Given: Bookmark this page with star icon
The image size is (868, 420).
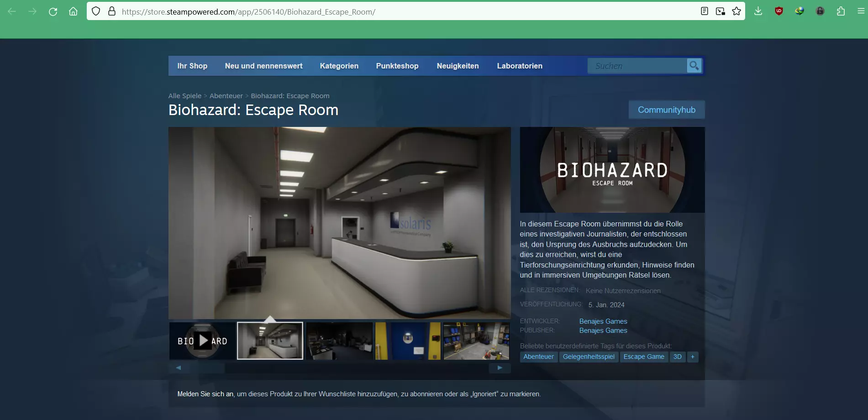Looking at the screenshot, I should coord(736,11).
